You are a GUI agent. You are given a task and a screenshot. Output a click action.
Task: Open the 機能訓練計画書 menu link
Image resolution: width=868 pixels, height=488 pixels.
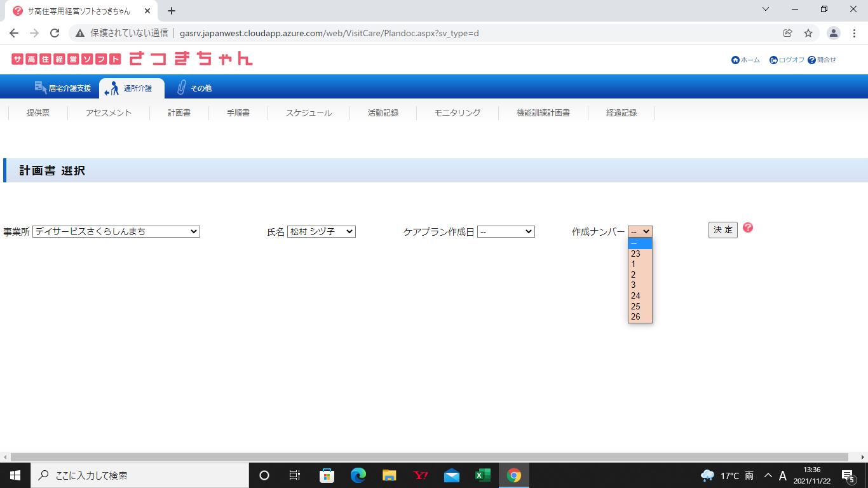point(543,113)
